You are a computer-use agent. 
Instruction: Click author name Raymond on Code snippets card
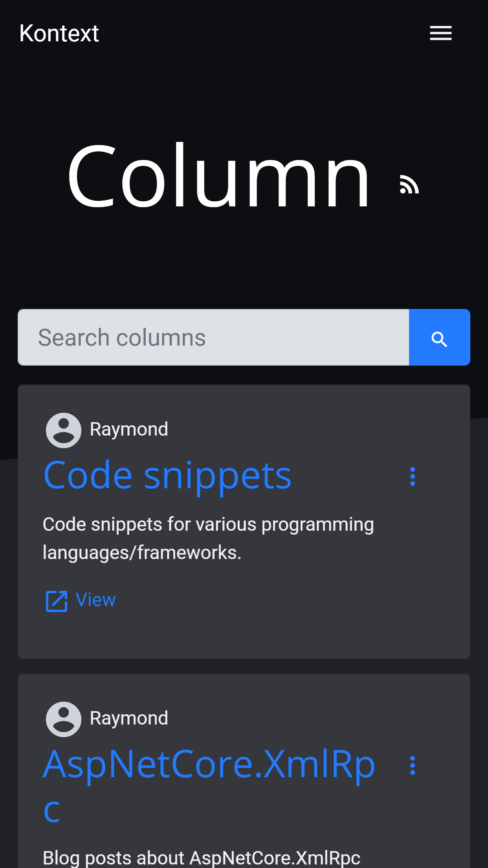click(x=129, y=429)
